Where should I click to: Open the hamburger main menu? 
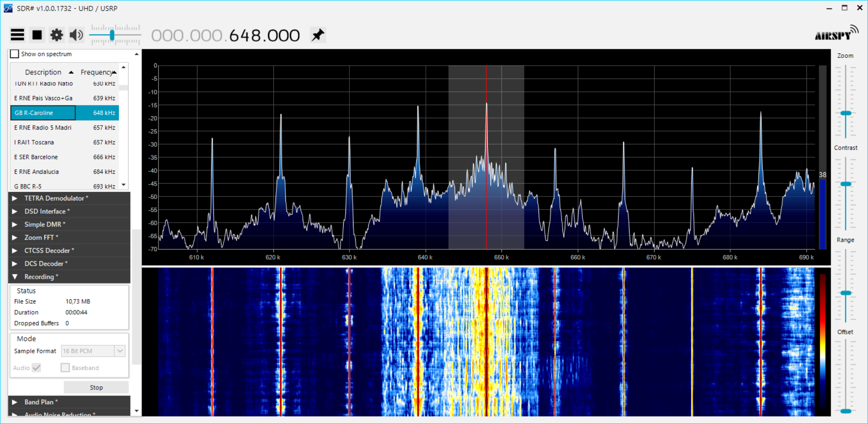tap(17, 35)
